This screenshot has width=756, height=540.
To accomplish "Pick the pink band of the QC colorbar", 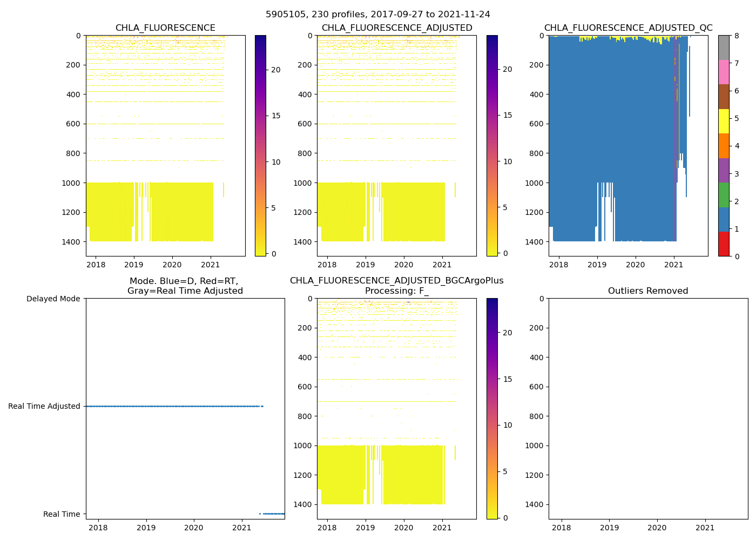I will click(x=724, y=72).
